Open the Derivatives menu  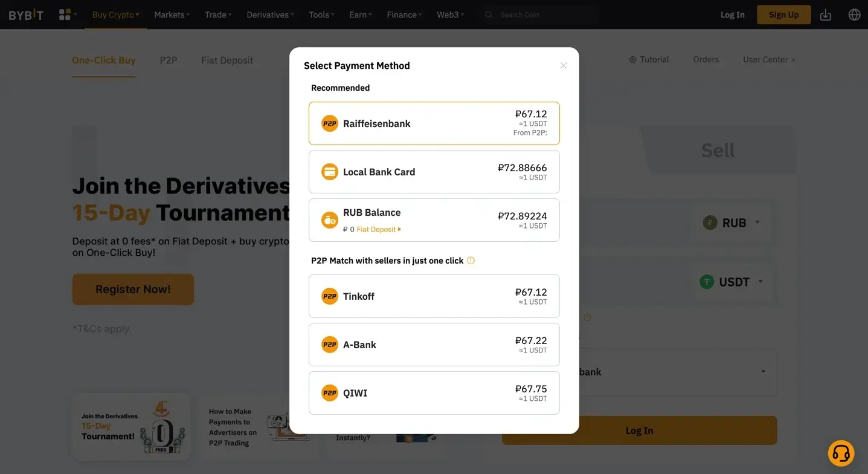[270, 15]
